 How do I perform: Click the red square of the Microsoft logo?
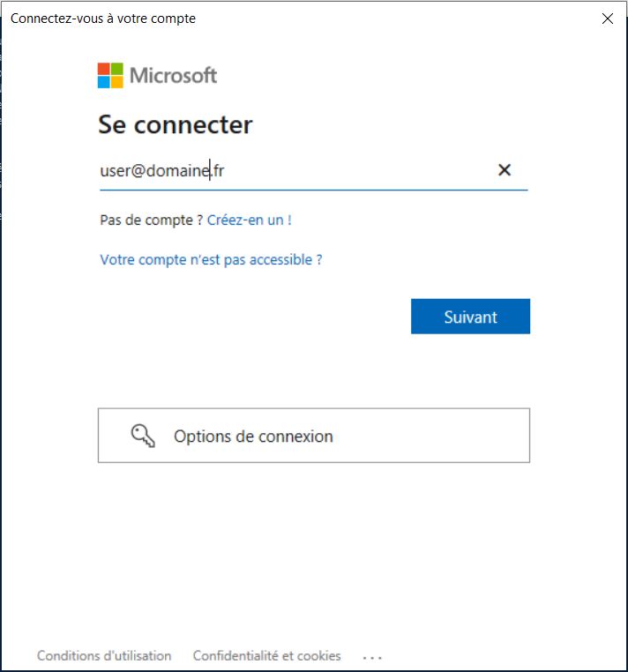pyautogui.click(x=104, y=69)
